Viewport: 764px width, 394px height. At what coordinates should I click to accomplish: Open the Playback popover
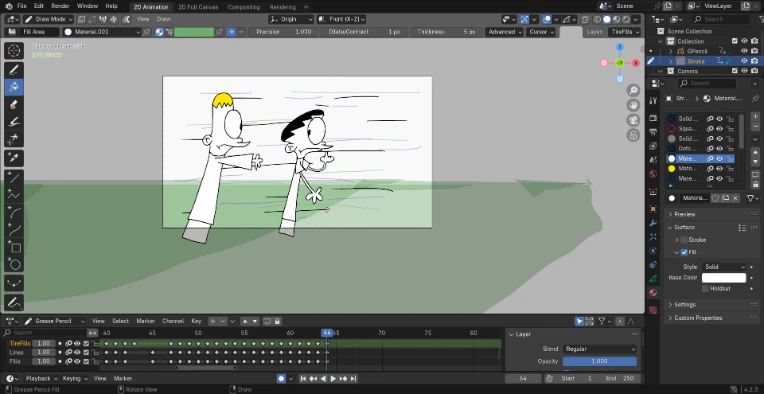41,378
